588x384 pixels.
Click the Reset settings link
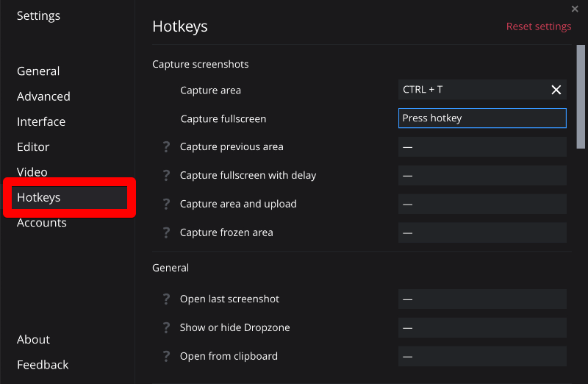(539, 26)
